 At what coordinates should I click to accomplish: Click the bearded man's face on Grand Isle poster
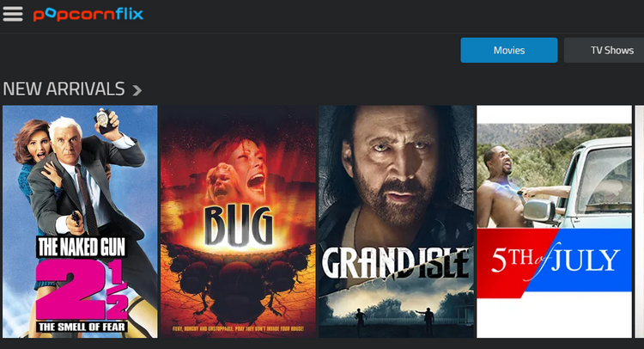click(x=393, y=164)
